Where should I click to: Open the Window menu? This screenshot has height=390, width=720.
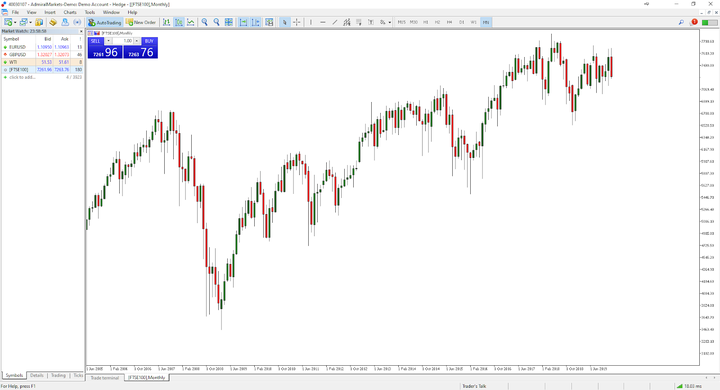point(111,12)
